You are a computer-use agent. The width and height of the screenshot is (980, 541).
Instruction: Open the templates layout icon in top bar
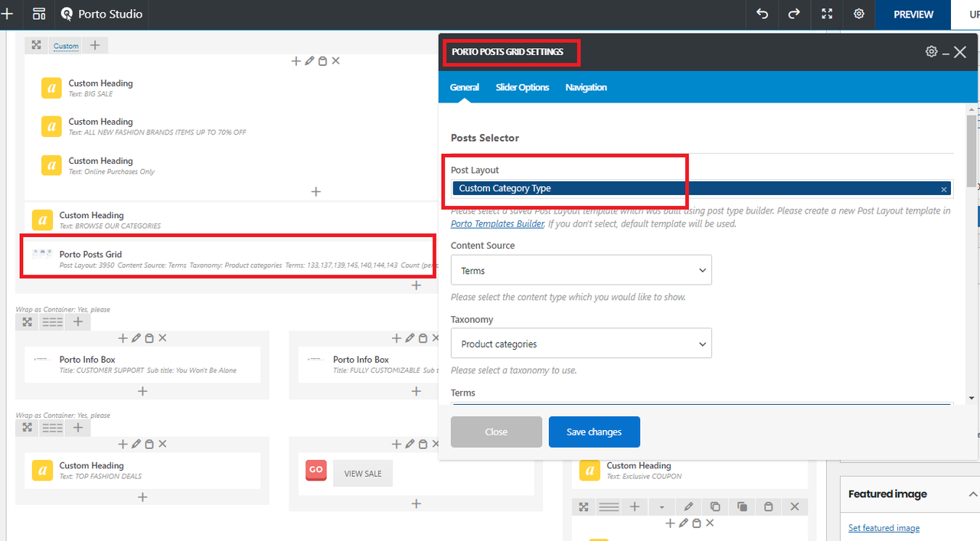(x=39, y=14)
